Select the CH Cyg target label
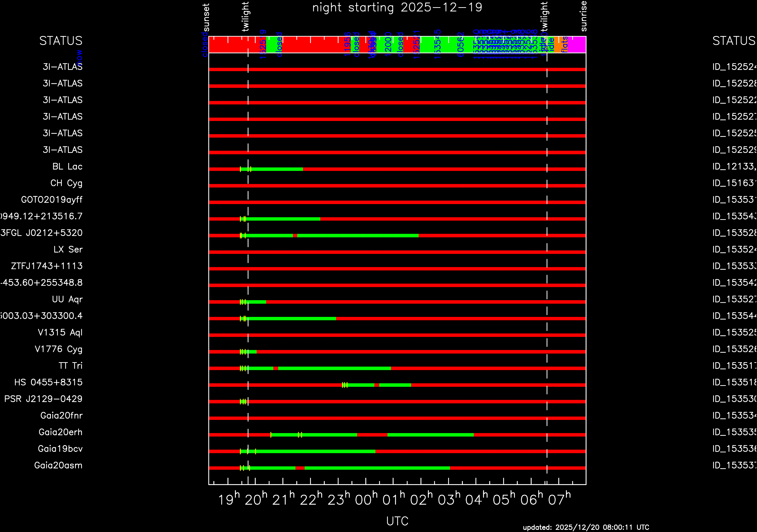Screen dimensions: 757x532 click(x=66, y=183)
